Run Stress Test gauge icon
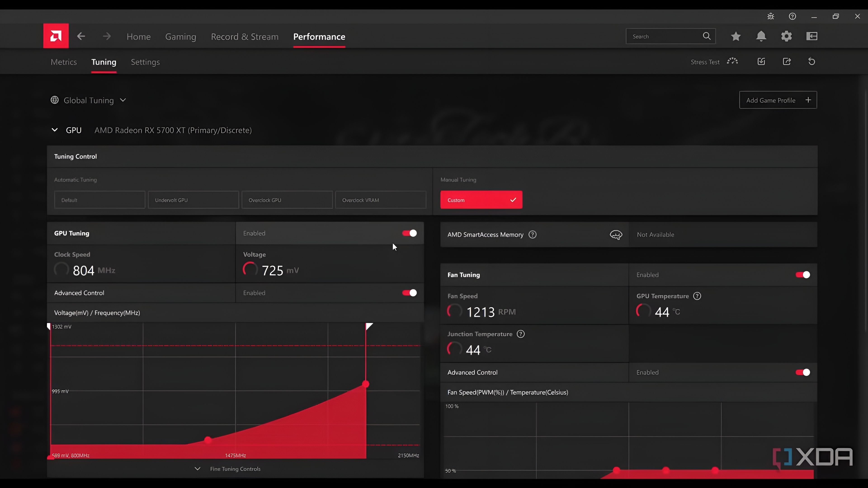The image size is (868, 488). coord(732,61)
